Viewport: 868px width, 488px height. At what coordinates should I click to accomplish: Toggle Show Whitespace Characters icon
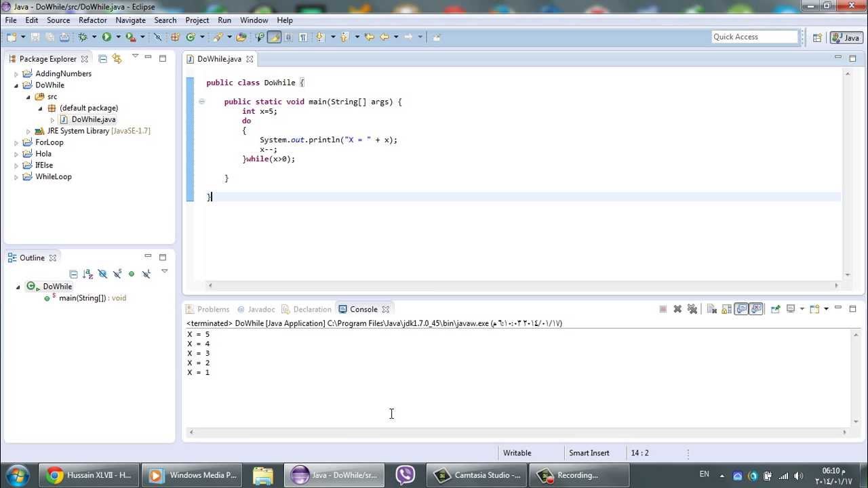click(303, 37)
